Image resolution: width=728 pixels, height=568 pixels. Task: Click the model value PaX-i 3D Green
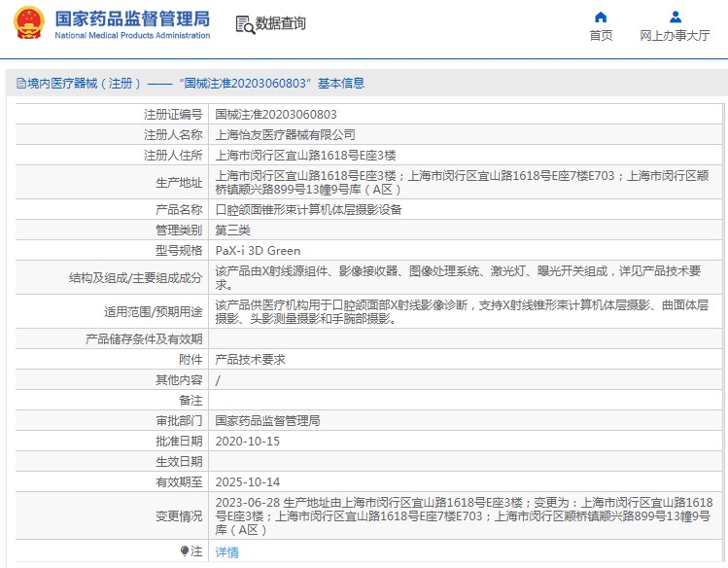click(x=258, y=251)
